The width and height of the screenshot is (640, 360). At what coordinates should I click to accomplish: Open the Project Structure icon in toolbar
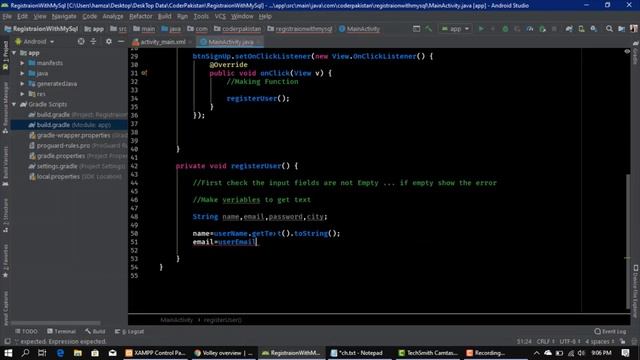(621, 29)
